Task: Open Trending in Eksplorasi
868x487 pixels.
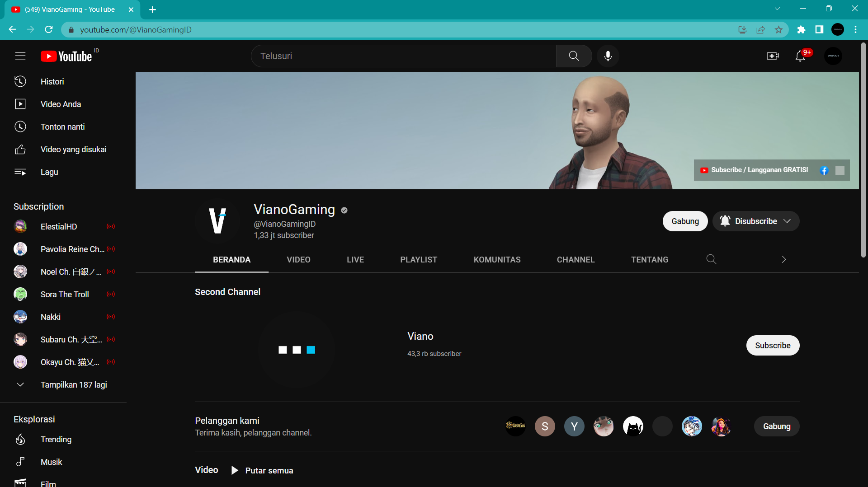Action: [63, 440]
